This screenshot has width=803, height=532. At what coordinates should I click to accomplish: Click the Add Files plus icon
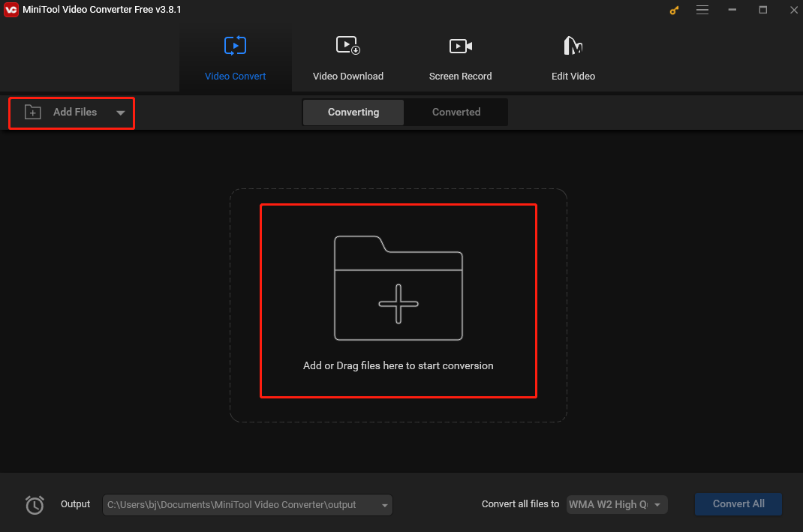pyautogui.click(x=33, y=112)
